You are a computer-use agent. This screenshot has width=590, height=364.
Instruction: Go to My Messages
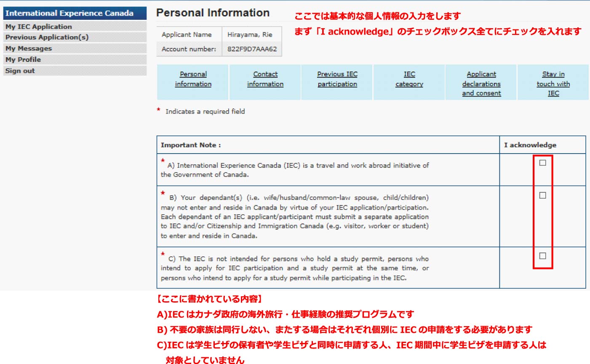pyautogui.click(x=75, y=48)
